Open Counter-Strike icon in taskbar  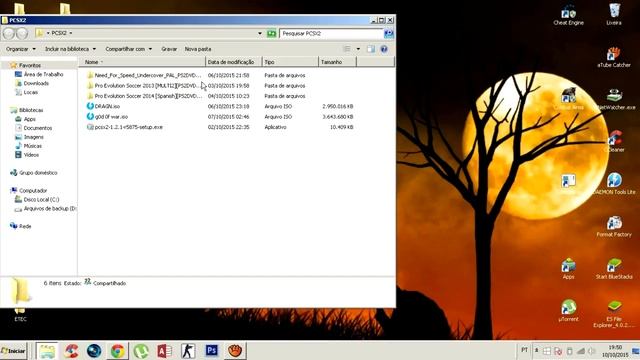188,351
